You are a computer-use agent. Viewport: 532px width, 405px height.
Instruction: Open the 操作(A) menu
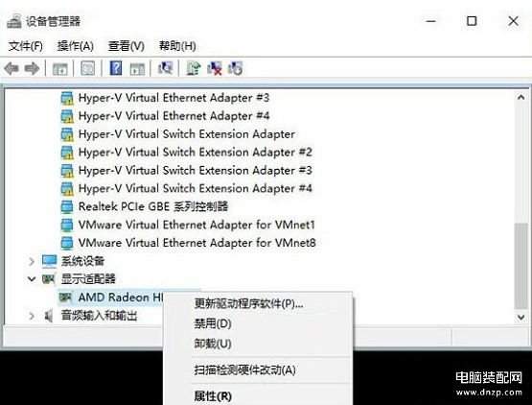click(76, 46)
